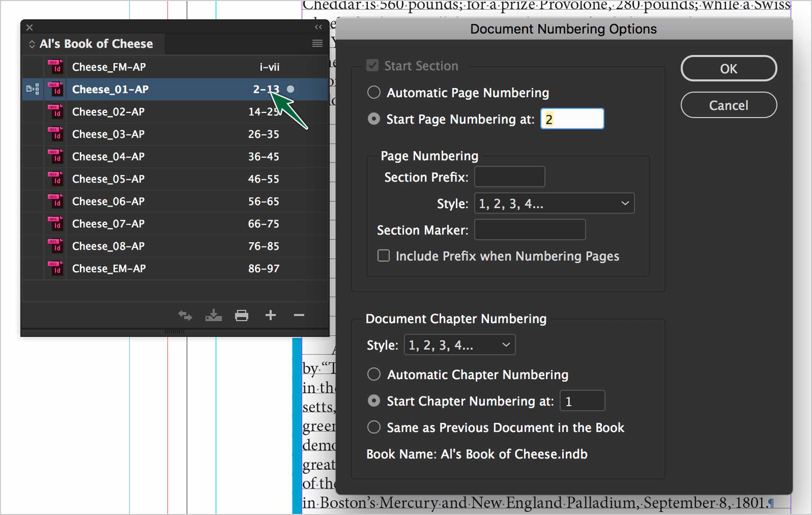The height and width of the screenshot is (515, 812).
Task: Click the InDesign file icon for Cheese_07-AP
Action: pos(55,223)
